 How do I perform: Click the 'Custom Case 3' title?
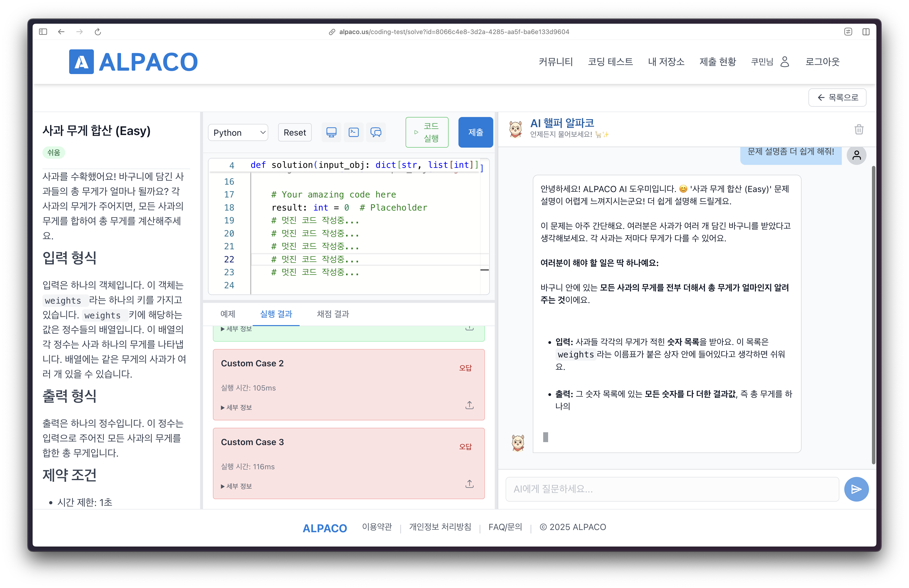pos(252,442)
